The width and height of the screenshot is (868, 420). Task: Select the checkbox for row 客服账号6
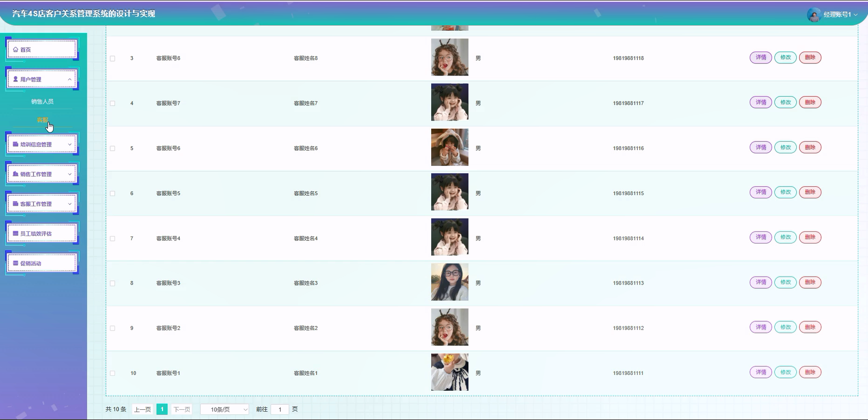pos(113,149)
